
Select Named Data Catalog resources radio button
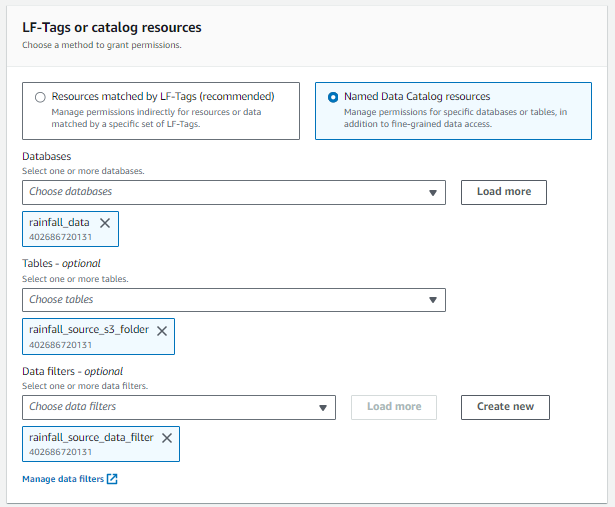(x=332, y=97)
